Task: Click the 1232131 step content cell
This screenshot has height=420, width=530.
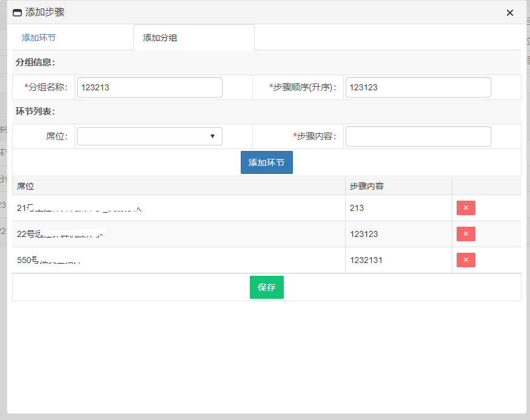Action: coord(366,260)
